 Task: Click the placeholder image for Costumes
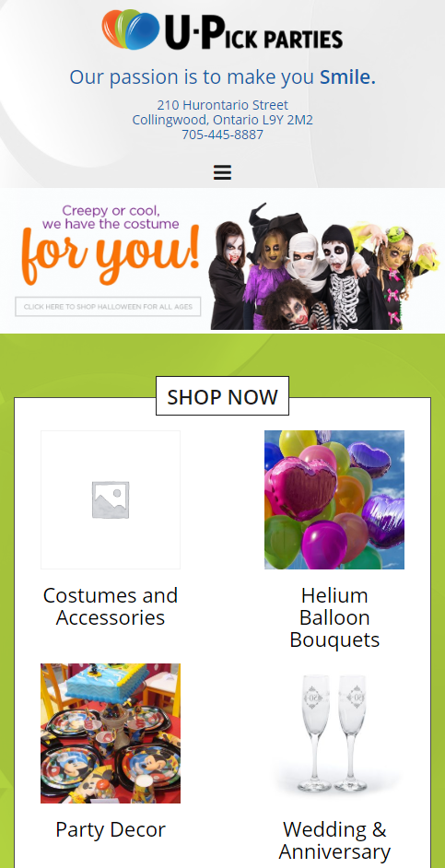click(x=111, y=499)
